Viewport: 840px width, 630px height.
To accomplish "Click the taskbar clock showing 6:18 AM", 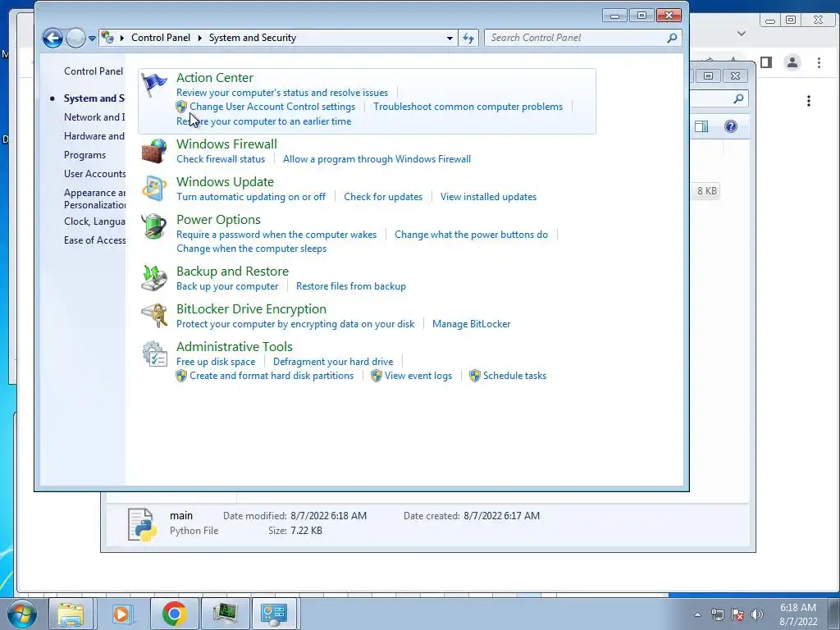I will point(797,614).
